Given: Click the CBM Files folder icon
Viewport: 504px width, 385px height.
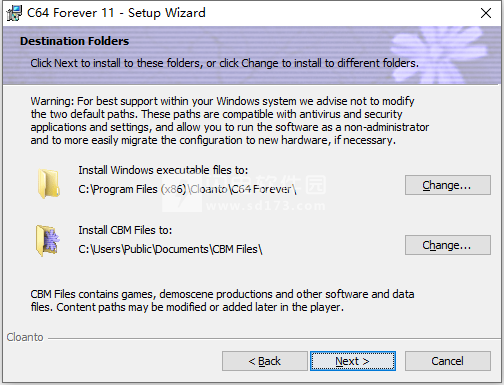Looking at the screenshot, I should [47, 241].
